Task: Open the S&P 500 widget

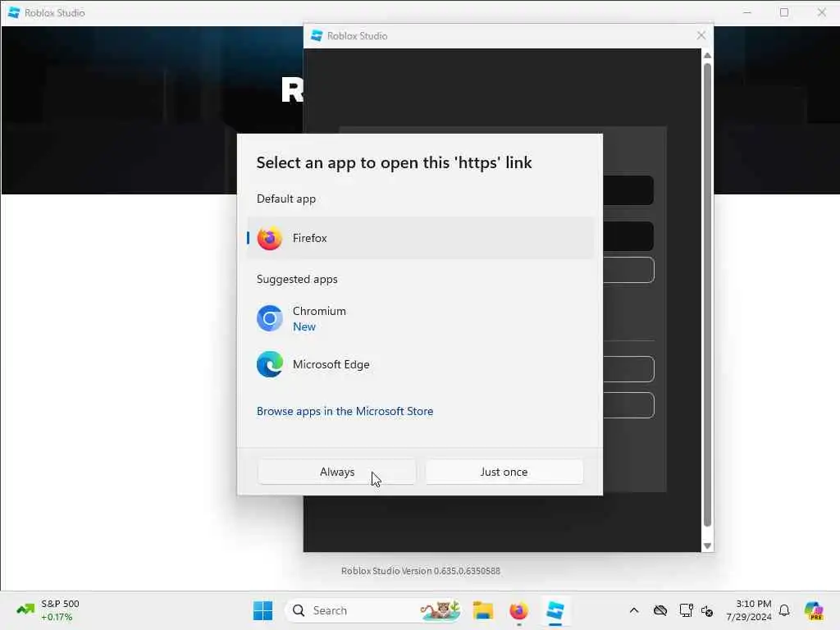Action: [48, 610]
